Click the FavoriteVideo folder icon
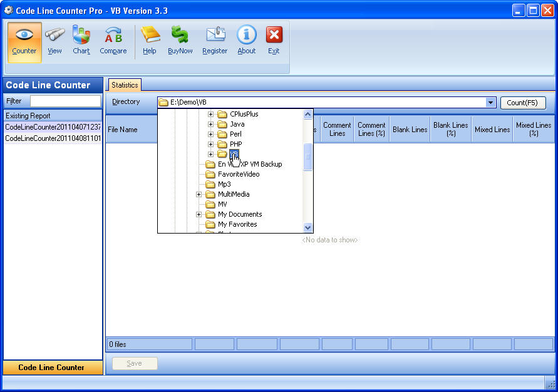558x392 pixels. pyautogui.click(x=210, y=174)
